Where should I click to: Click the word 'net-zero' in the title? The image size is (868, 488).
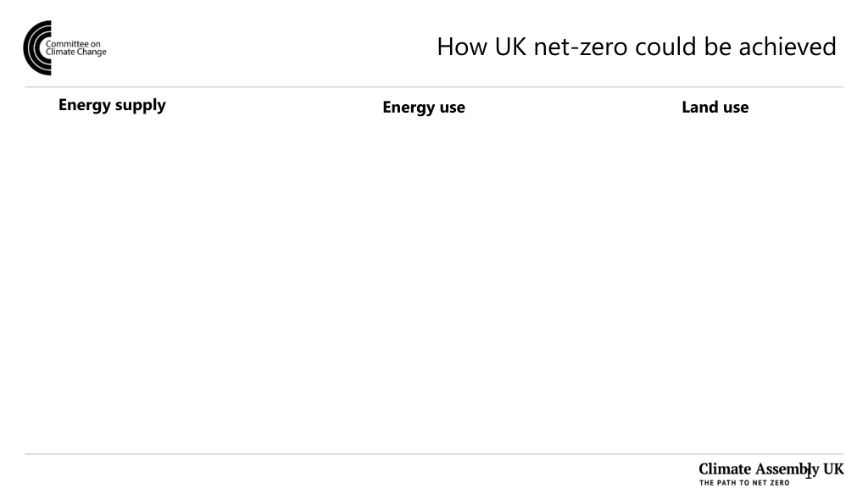(581, 47)
